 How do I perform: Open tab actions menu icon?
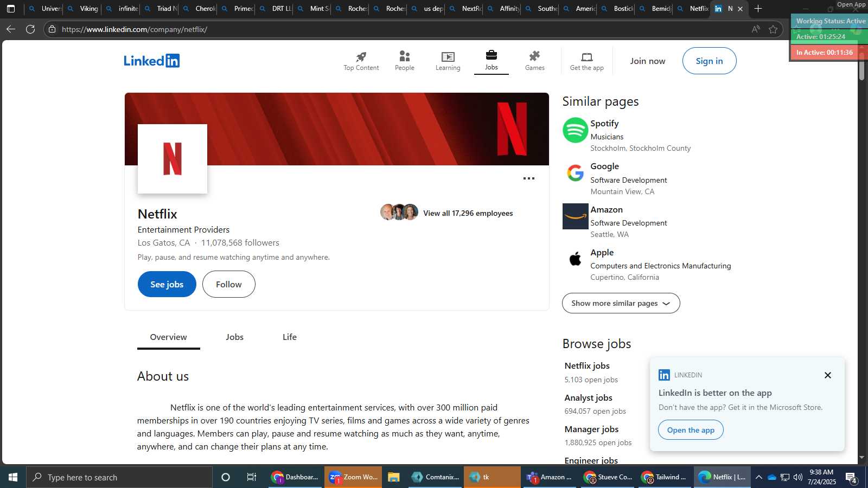(10, 9)
